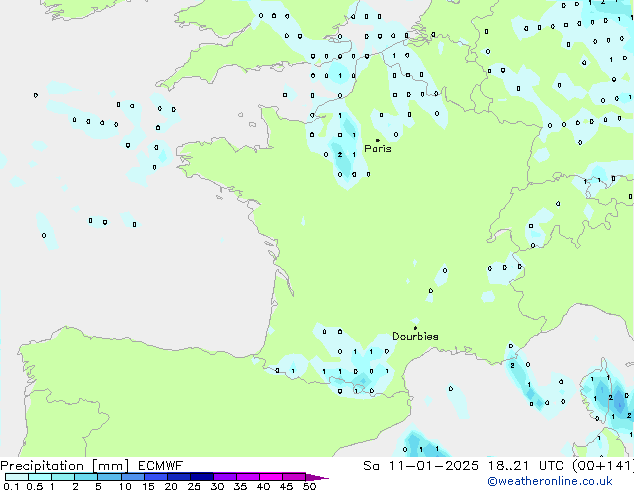Pick the light cyan 1-2 mm legend swatch
The height and width of the screenshot is (490, 634).
coord(62,477)
